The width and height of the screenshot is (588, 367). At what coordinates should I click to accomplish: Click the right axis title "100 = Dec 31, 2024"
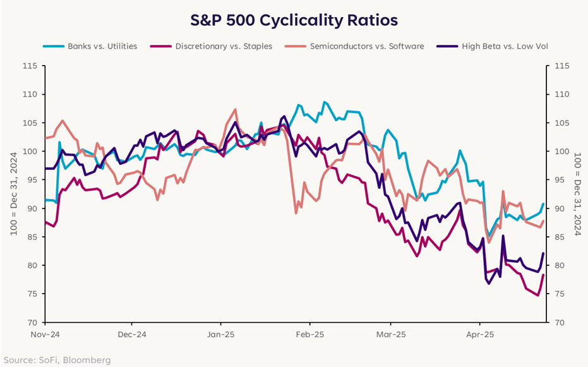tap(577, 194)
